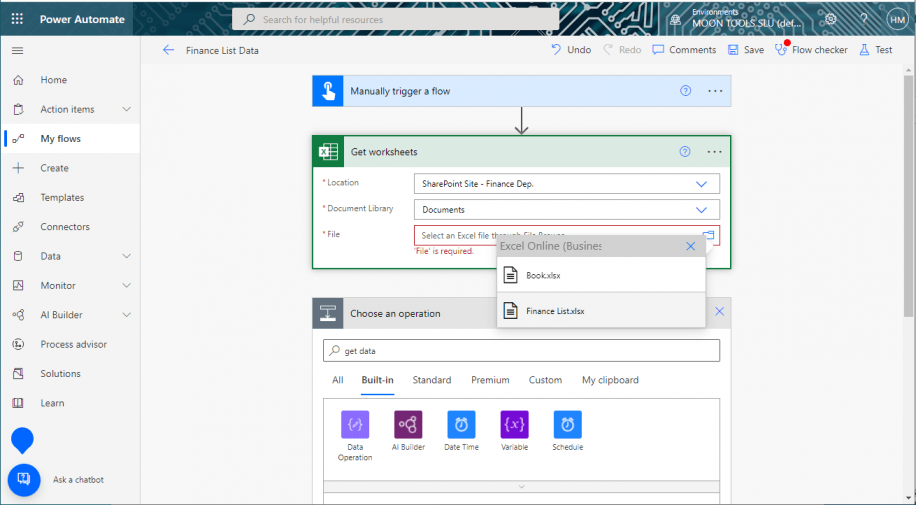Open the settings gear icon
Screen dimensions: 916x505
click(x=830, y=19)
